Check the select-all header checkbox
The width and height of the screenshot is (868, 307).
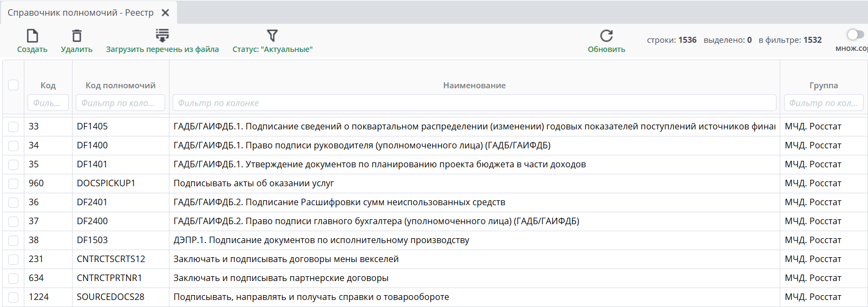(x=14, y=85)
